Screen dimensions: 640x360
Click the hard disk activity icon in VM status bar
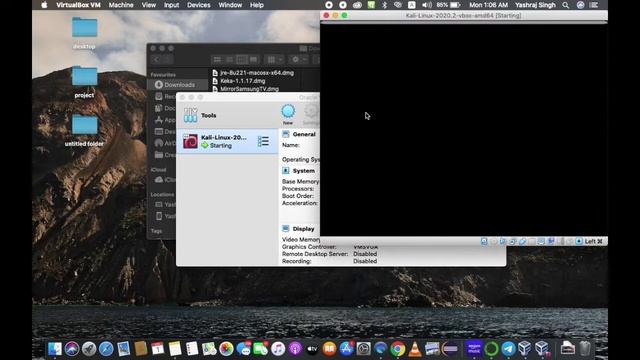tap(484, 241)
